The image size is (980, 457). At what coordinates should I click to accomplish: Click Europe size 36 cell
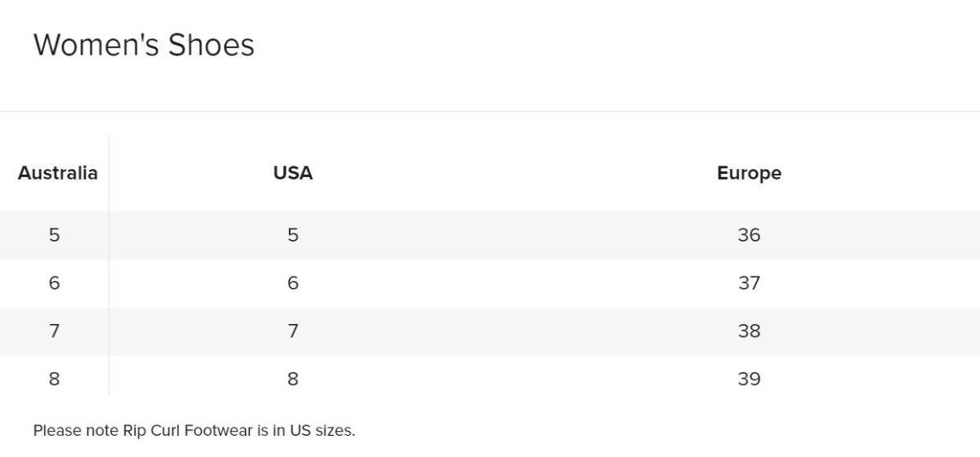tap(749, 235)
